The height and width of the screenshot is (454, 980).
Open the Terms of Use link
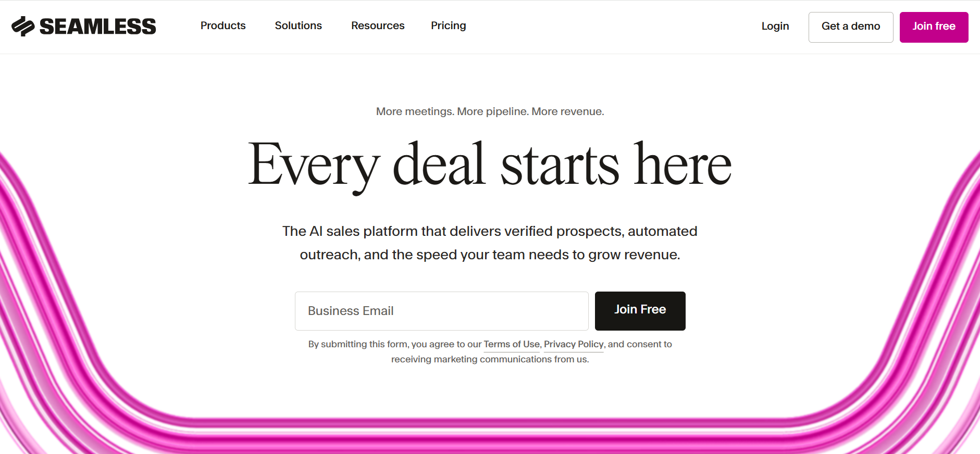point(512,344)
